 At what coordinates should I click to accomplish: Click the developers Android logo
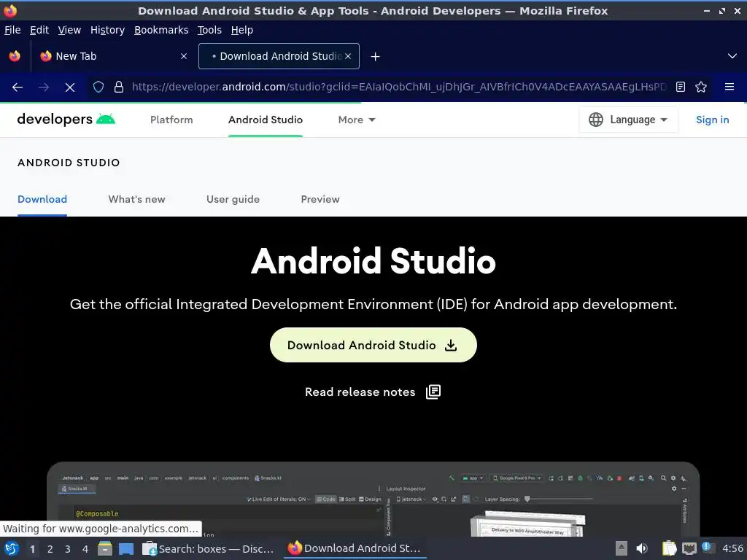[x=66, y=120]
